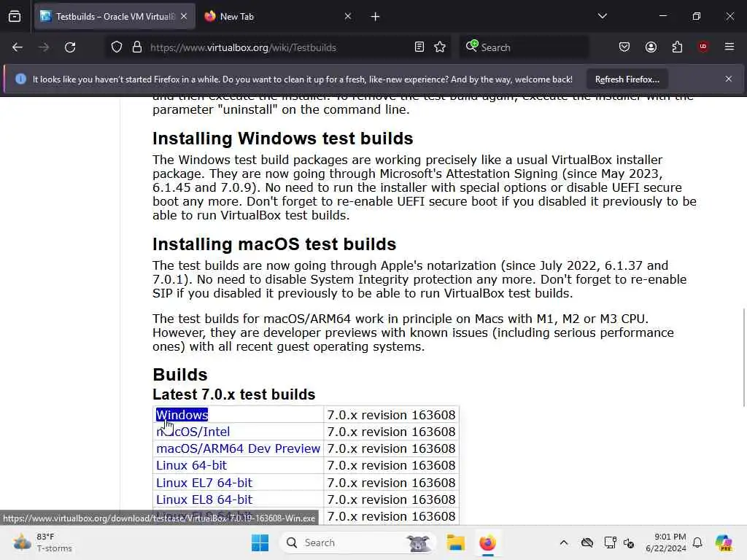Expand the list all tabs dropdown
Screen dimensions: 747x560
coord(602,16)
